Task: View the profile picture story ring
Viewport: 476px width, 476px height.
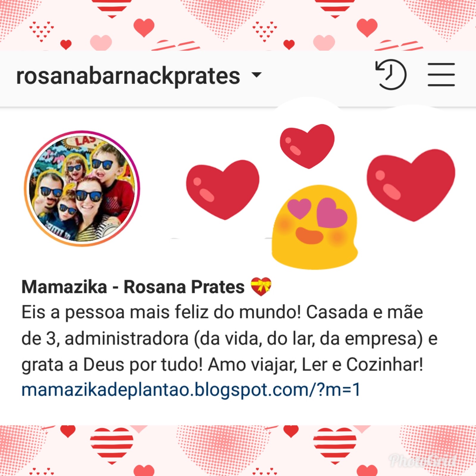Action: point(82,188)
